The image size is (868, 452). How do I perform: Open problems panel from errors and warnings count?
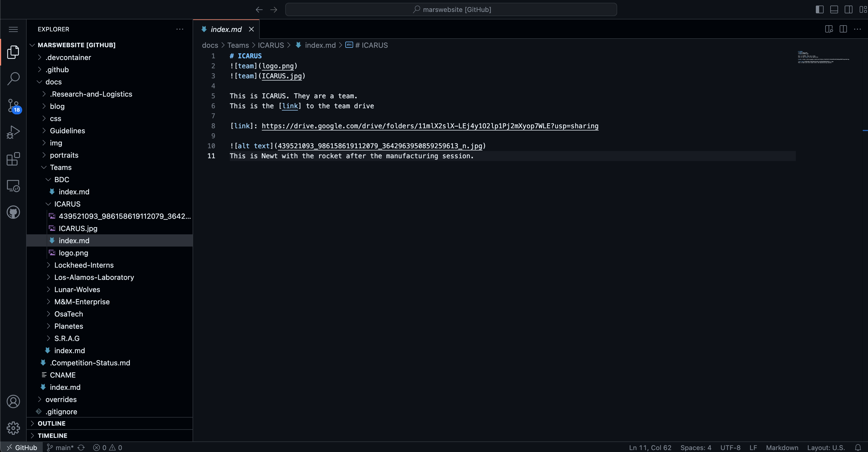107,447
